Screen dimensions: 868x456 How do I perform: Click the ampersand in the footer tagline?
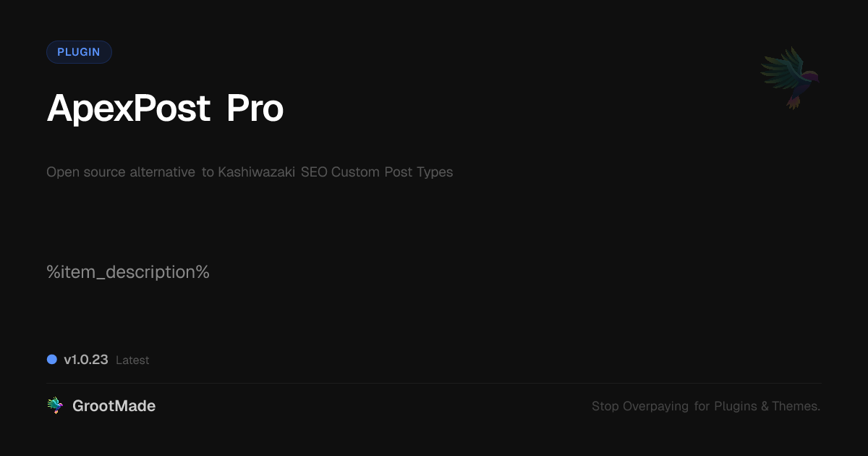coord(765,406)
